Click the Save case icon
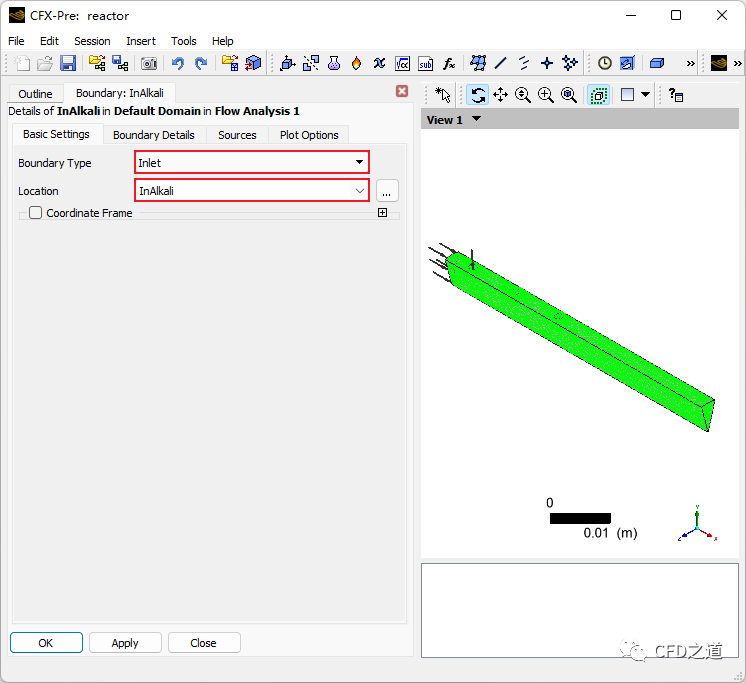 (x=68, y=63)
